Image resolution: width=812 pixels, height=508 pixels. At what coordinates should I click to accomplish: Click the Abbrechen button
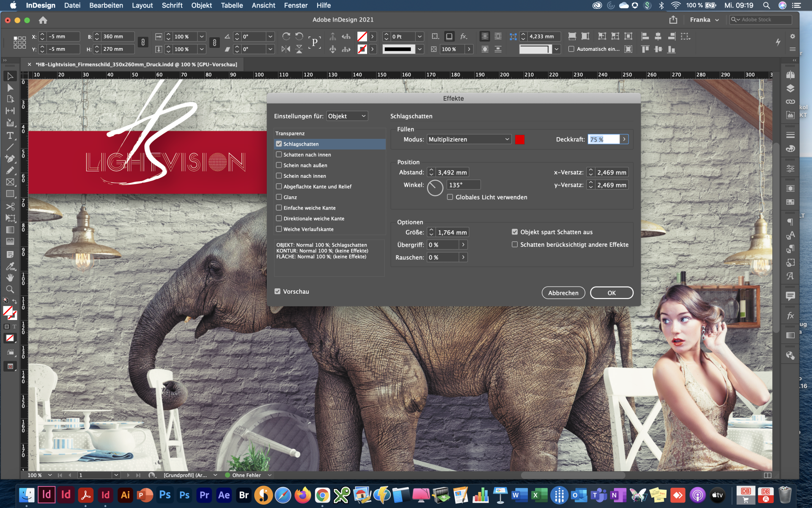[563, 293]
